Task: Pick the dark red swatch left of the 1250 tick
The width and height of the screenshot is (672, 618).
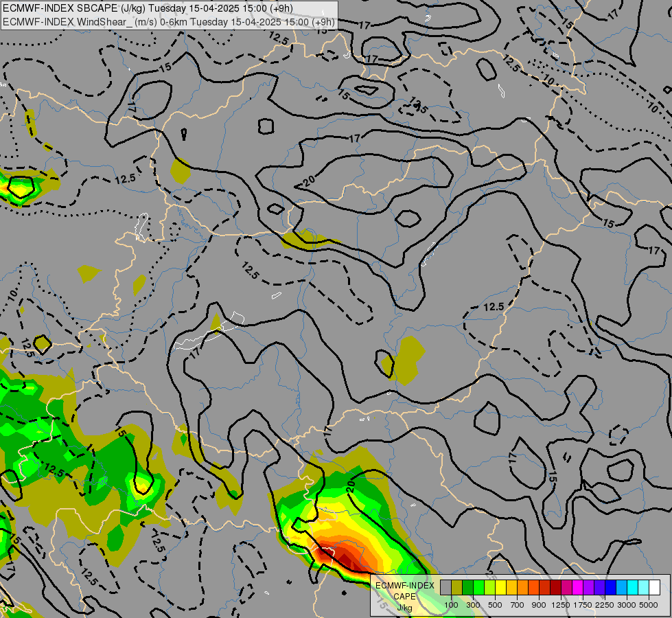Action: tap(555, 587)
